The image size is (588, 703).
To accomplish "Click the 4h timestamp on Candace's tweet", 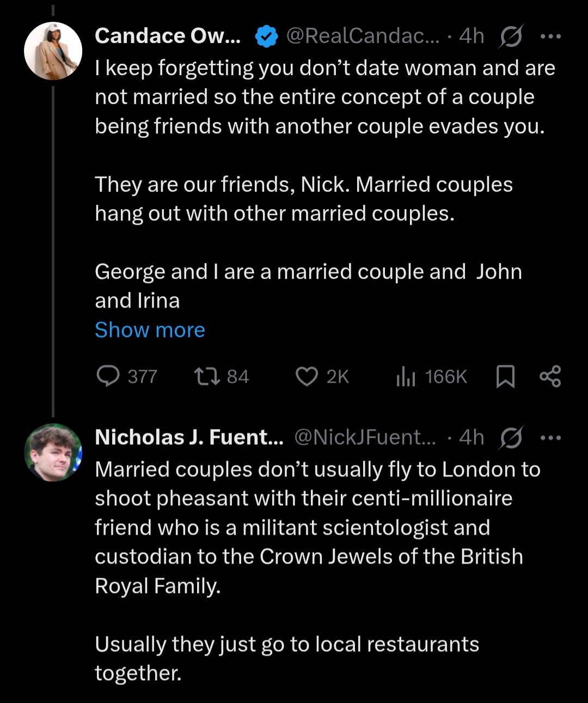I will 471,36.
